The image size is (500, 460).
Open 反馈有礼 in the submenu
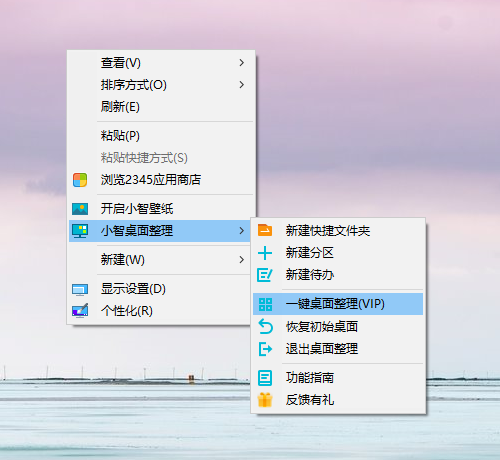[338, 400]
